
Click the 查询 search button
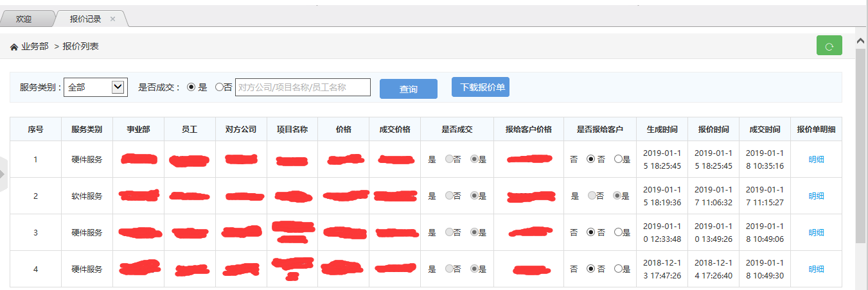[408, 89]
